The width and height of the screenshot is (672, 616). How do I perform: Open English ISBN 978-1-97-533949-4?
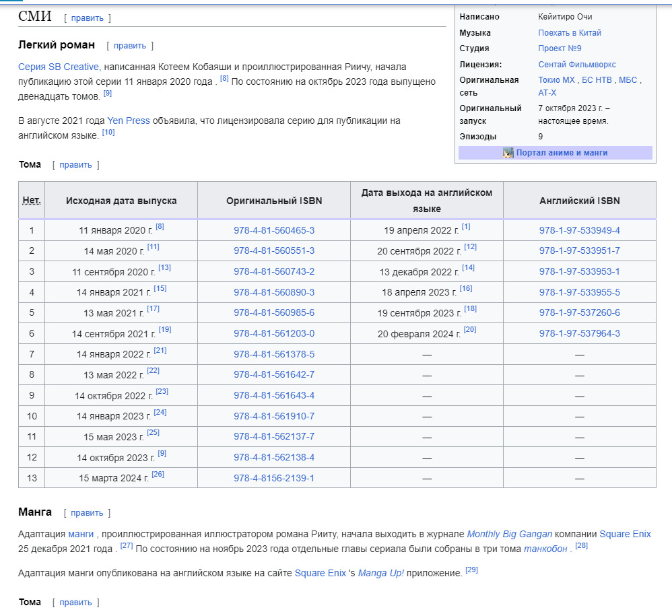(579, 230)
